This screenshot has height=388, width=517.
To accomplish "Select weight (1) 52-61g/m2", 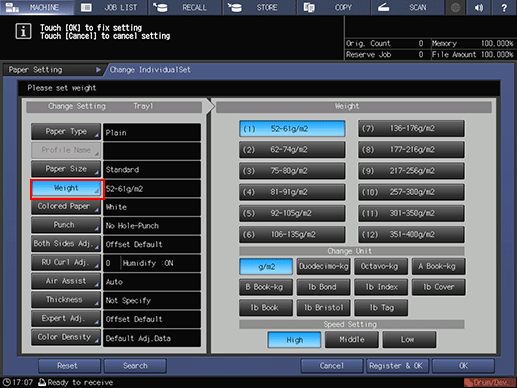I will (292, 129).
